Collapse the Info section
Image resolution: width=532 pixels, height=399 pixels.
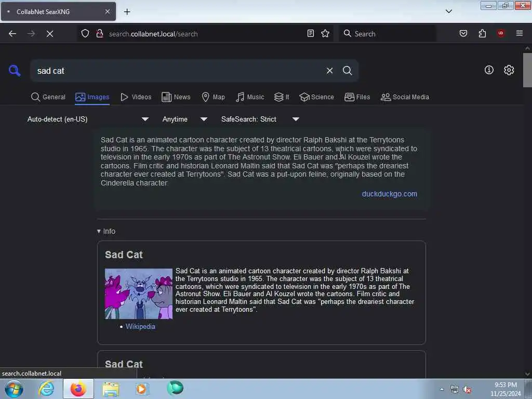coord(106,231)
